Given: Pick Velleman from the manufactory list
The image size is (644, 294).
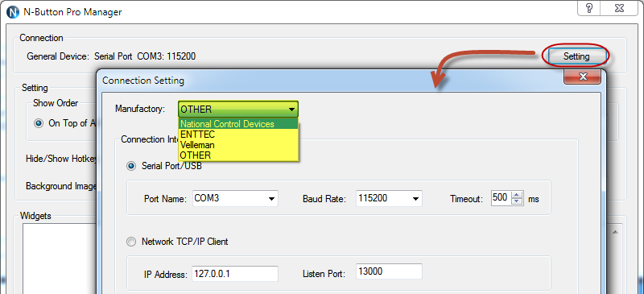Looking at the screenshot, I should pos(238,145).
